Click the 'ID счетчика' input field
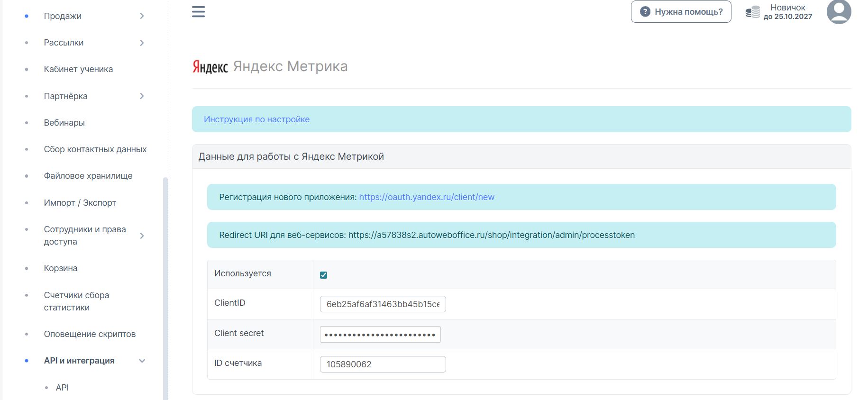This screenshot has width=868, height=400. (x=383, y=364)
